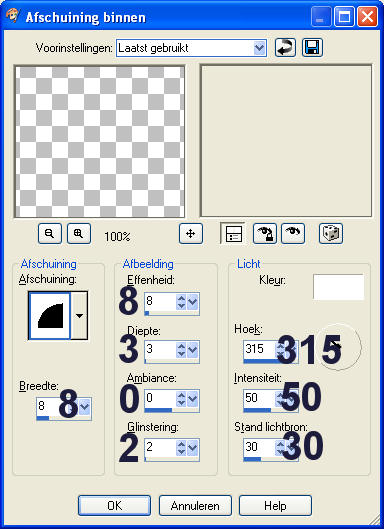Open the Kleur light color swatch
The image size is (384, 529).
(x=338, y=287)
